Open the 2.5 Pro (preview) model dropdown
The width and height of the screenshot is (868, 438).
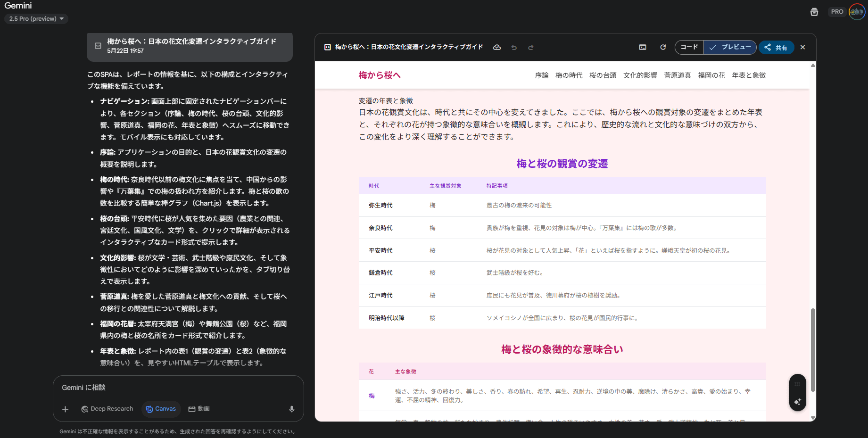point(36,19)
